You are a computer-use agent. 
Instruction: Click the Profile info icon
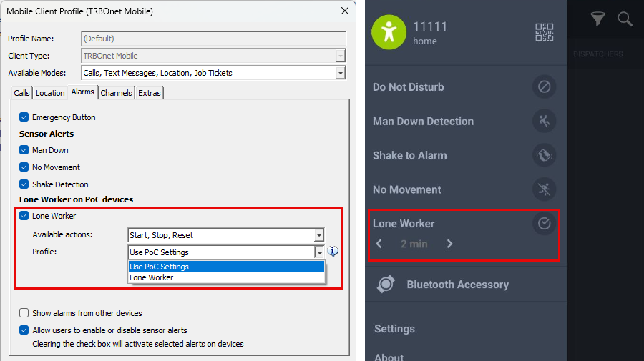click(x=333, y=251)
